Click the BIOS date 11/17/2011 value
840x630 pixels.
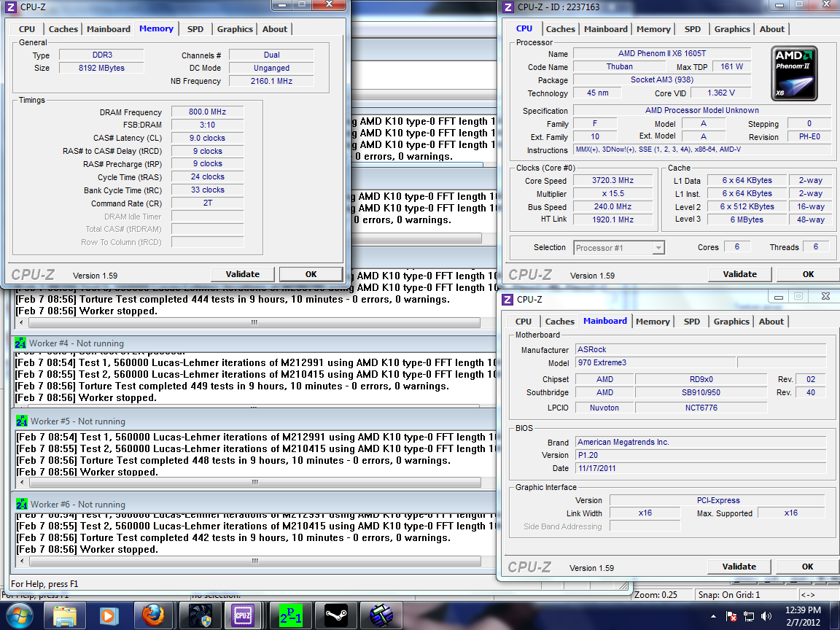pos(701,468)
